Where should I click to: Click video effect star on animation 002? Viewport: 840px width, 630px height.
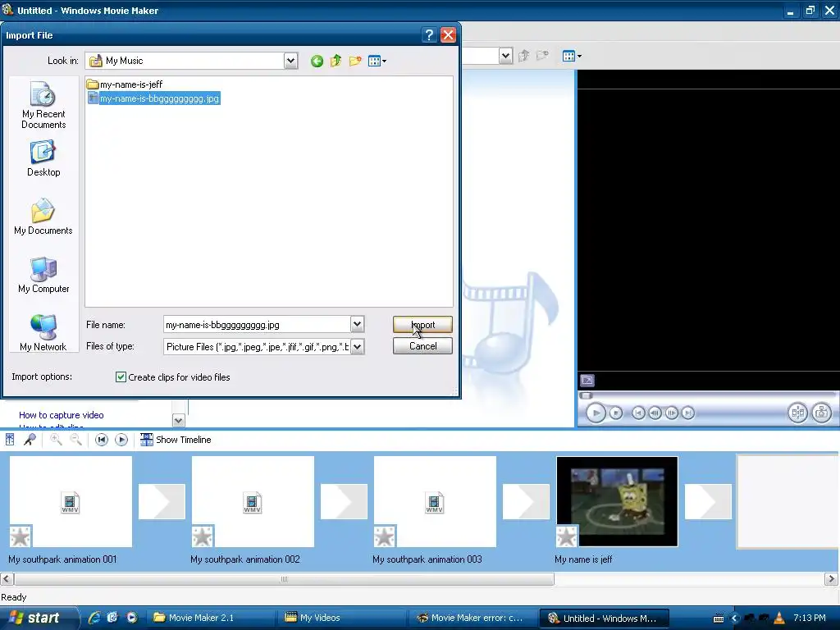pos(203,536)
